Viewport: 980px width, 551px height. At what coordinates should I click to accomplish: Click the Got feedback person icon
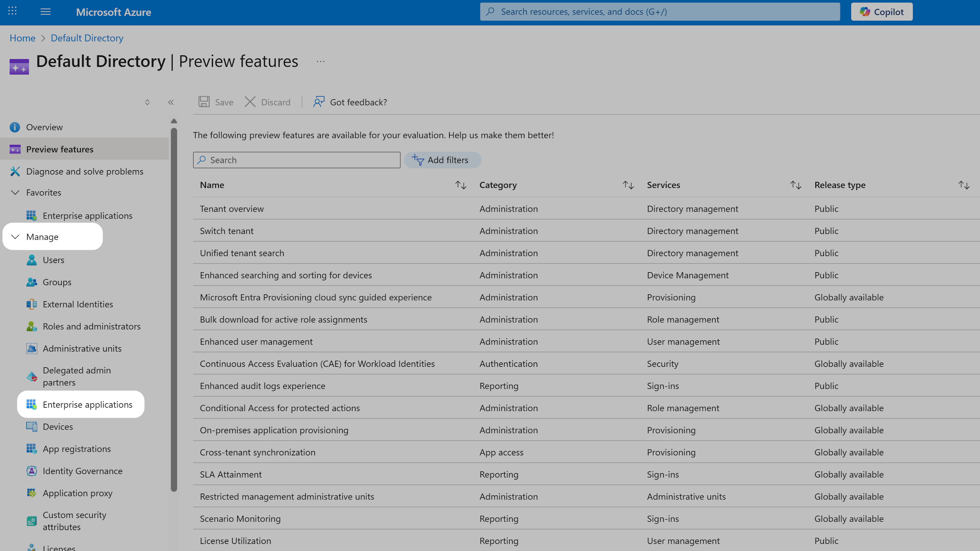(x=319, y=102)
